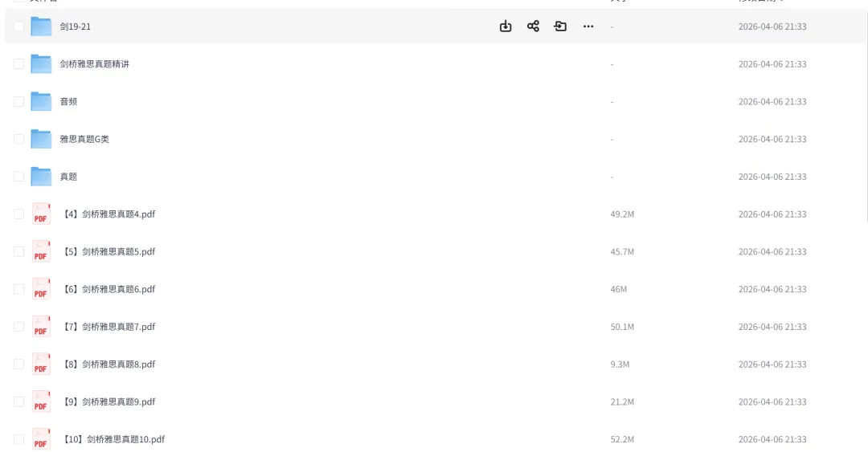Viewport: 868px width, 452px height.
Task: Open file 【9】剑桥雅思真题9.pdf
Action: 108,401
